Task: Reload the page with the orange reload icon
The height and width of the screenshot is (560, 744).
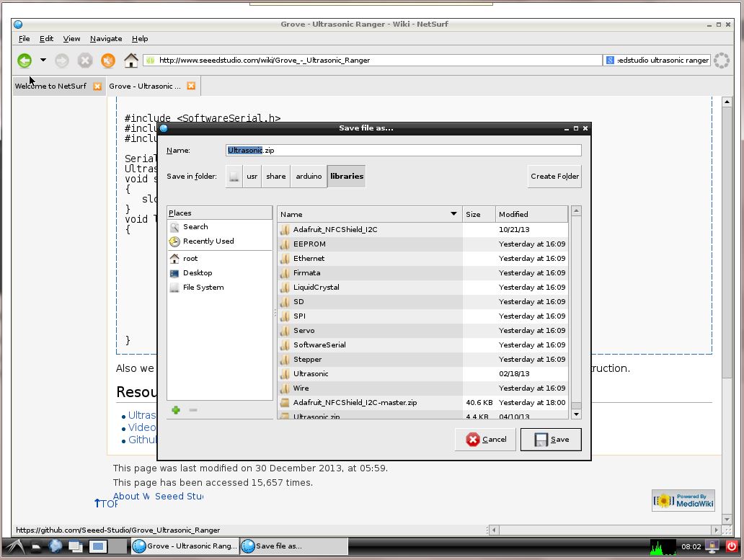Action: (x=108, y=61)
